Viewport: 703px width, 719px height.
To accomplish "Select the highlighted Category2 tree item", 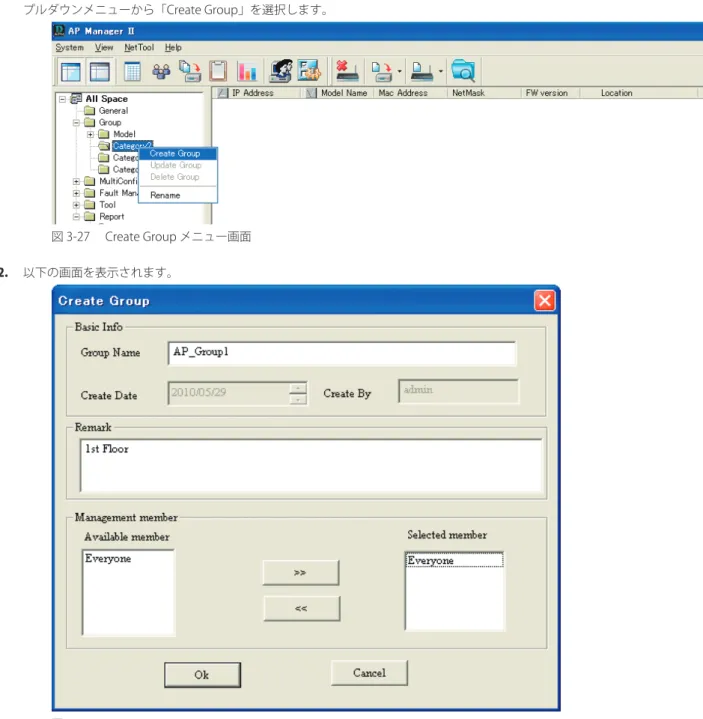I will coord(132,146).
